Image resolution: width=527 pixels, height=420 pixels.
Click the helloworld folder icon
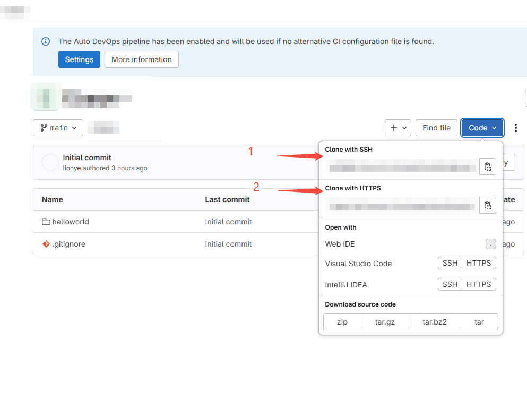46,222
